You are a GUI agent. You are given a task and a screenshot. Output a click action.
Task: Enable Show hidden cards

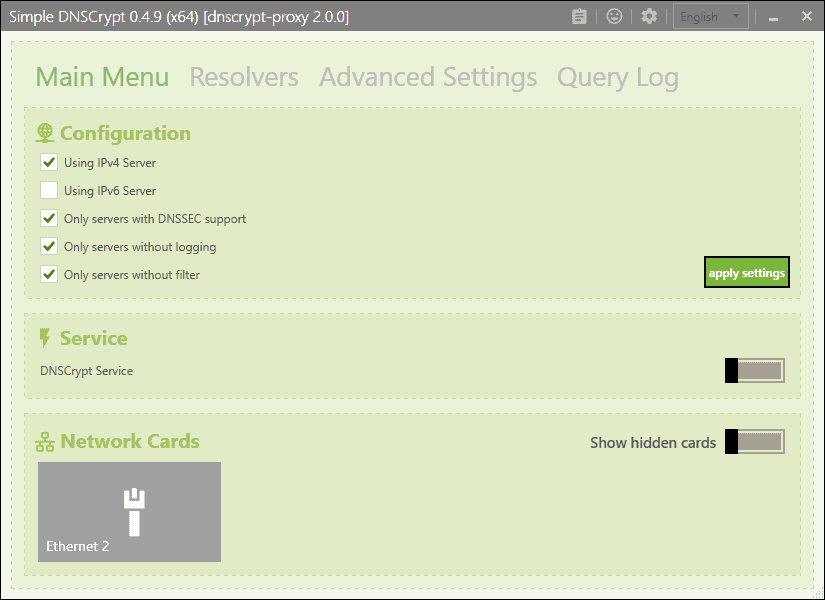tap(754, 441)
